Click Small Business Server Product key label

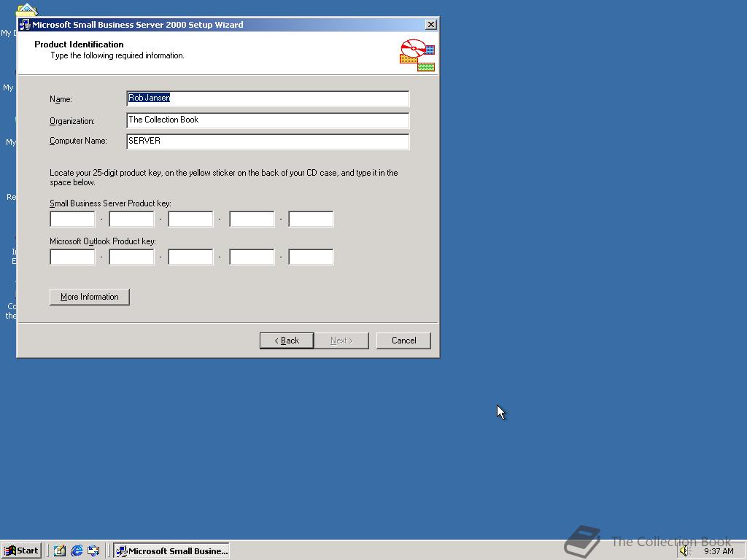point(110,203)
